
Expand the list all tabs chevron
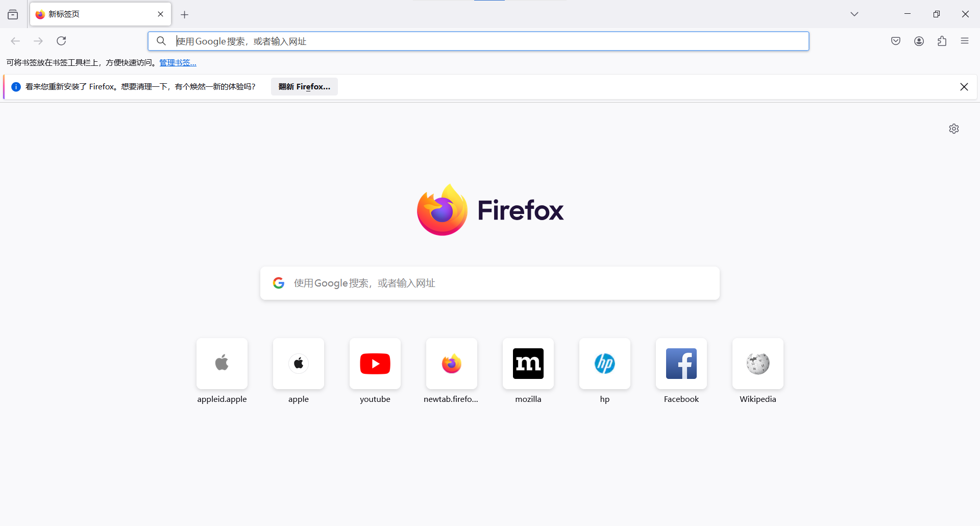tap(854, 14)
